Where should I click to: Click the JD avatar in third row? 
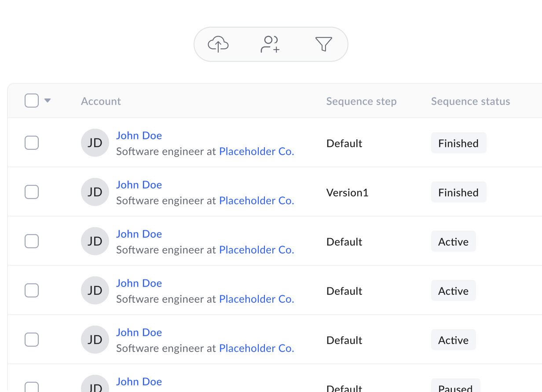(95, 241)
